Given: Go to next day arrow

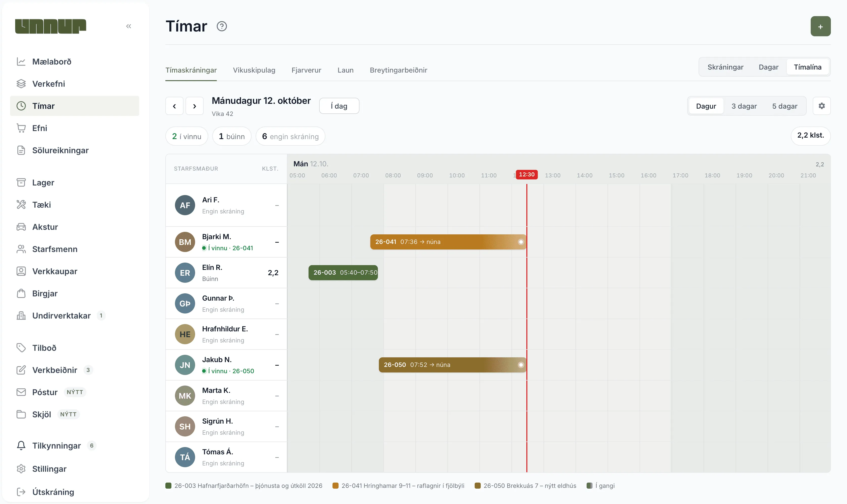Looking at the screenshot, I should click(194, 106).
